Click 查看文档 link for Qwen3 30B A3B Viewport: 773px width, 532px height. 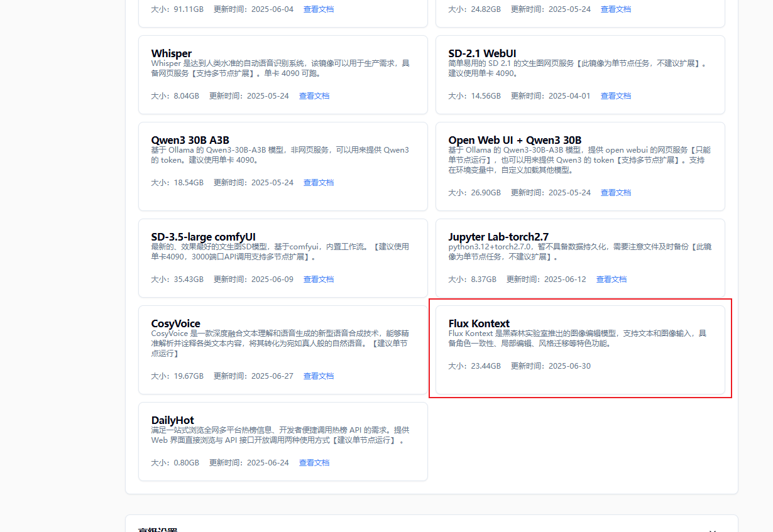tap(318, 183)
